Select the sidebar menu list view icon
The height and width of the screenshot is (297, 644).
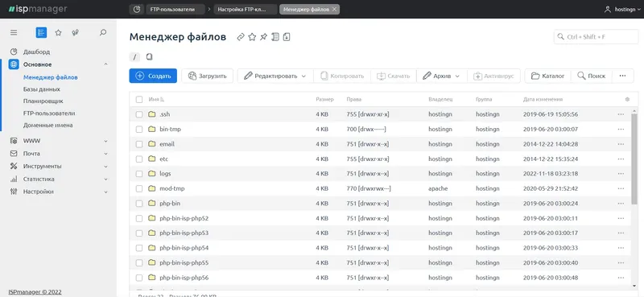pos(41,33)
